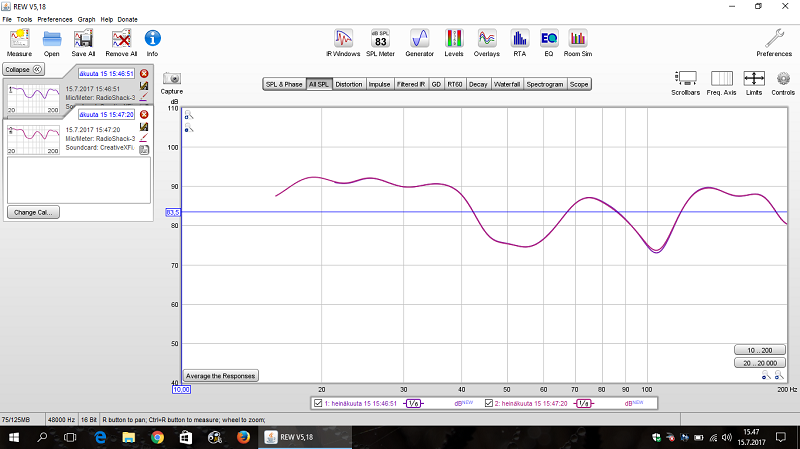Launch the signal Generator
This screenshot has height=449, width=800.
pos(419,42)
